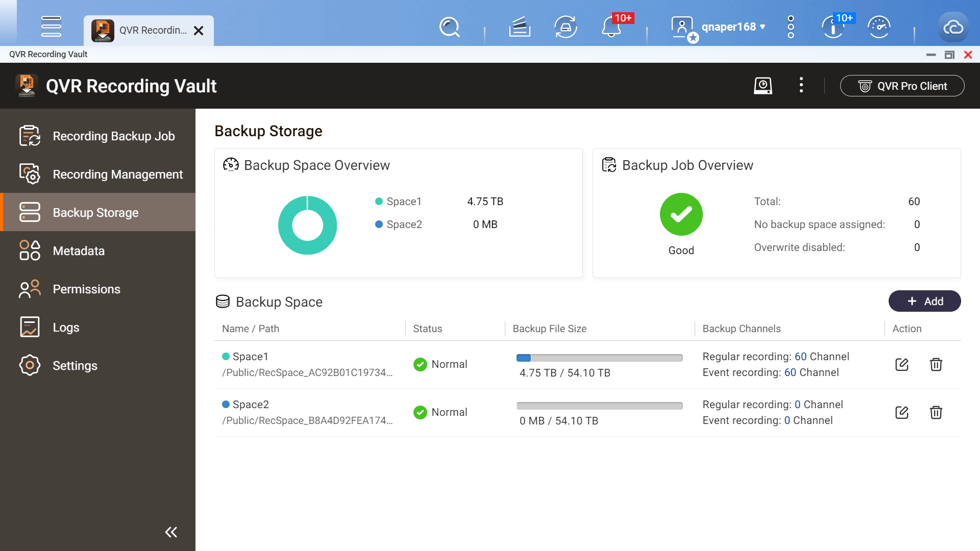
Task: Open the three-dot menu in app header
Action: click(801, 85)
